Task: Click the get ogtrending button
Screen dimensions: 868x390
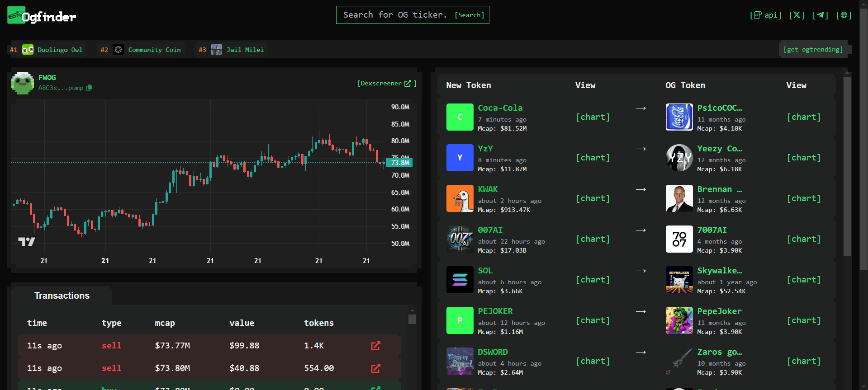Action: tap(813, 49)
